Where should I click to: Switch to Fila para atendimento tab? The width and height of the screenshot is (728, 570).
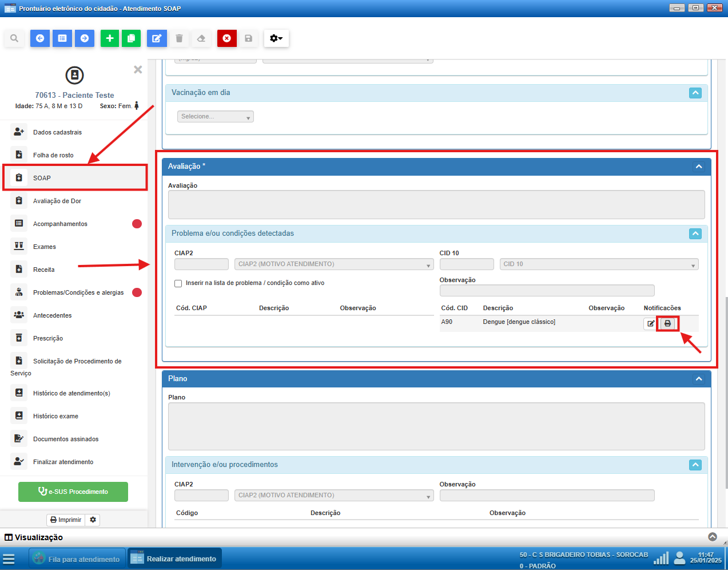[x=77, y=559]
